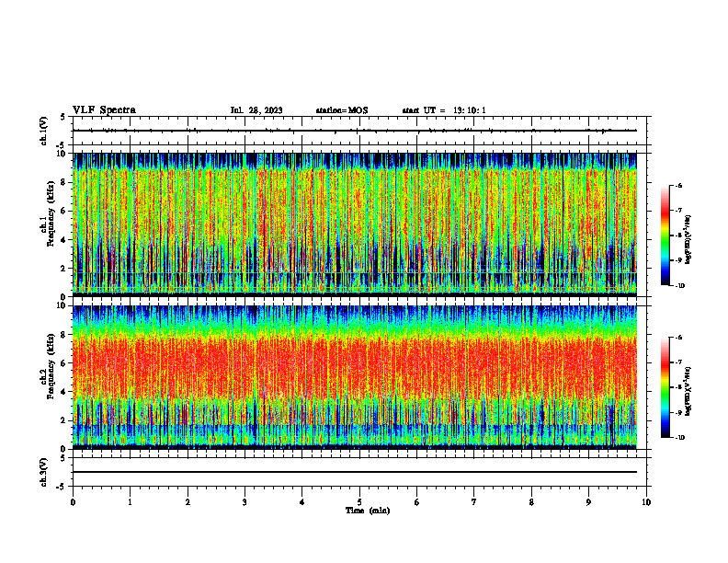Click the "3" tick on time axis
The height and width of the screenshot is (563, 728).
point(245,502)
